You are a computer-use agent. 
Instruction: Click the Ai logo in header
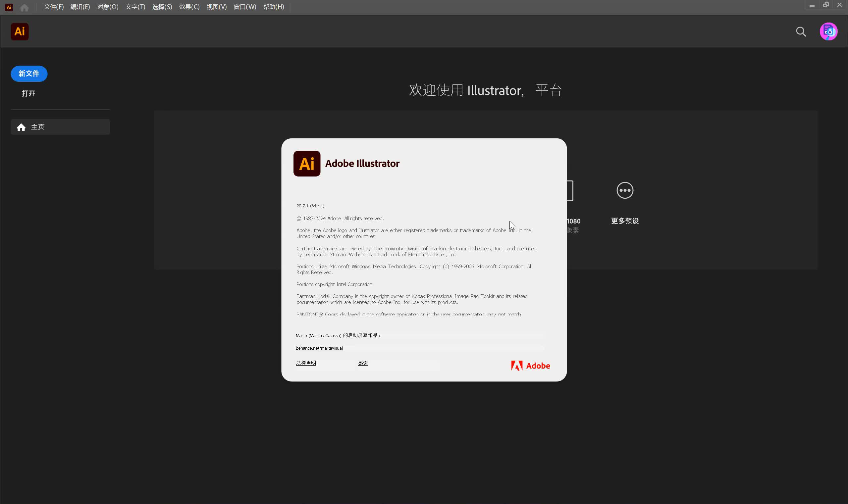pyautogui.click(x=20, y=31)
